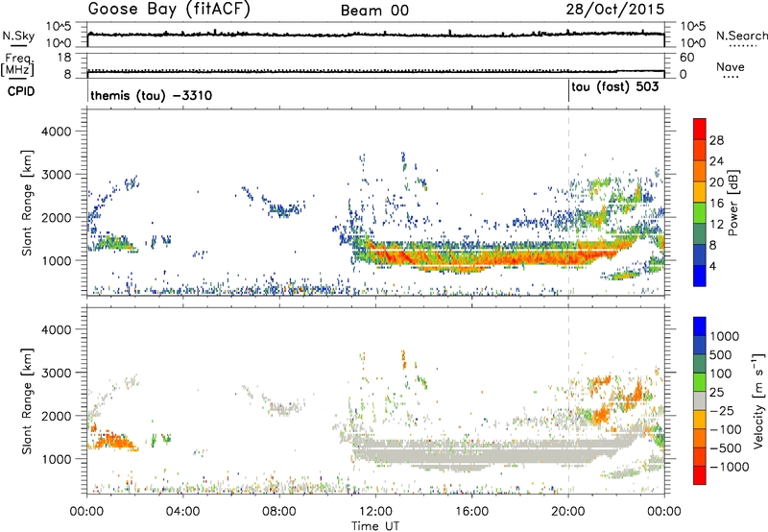768x532 pixels.
Task: Pick the red top segment of Power colorbar
Action: pos(700,129)
